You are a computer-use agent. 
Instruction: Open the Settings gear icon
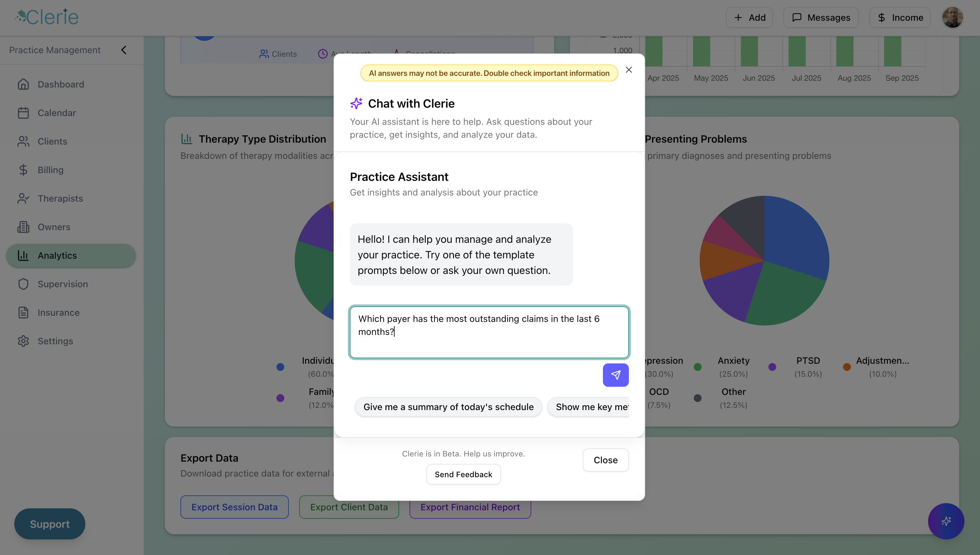pyautogui.click(x=24, y=341)
